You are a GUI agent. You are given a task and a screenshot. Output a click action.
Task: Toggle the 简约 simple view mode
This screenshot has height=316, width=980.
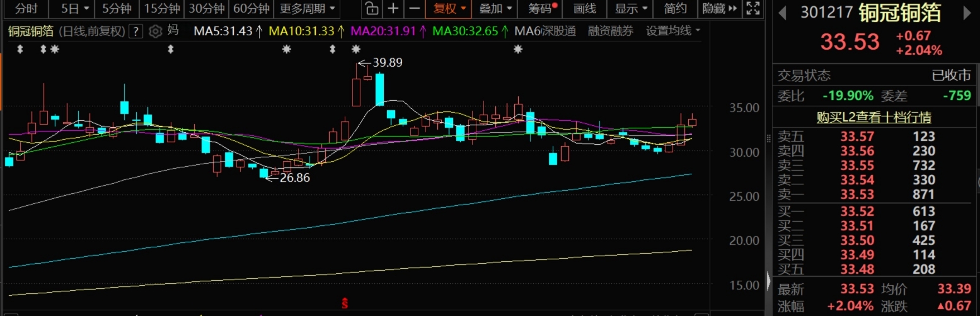[676, 9]
